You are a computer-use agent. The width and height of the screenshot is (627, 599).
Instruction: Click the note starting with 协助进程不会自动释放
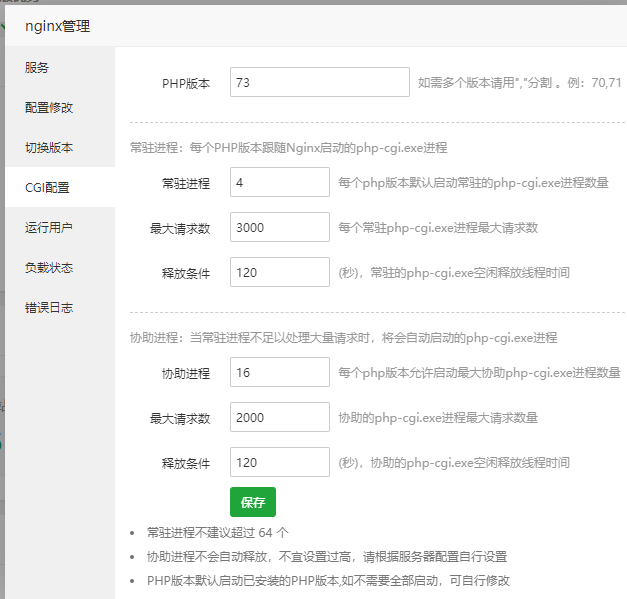327,557
